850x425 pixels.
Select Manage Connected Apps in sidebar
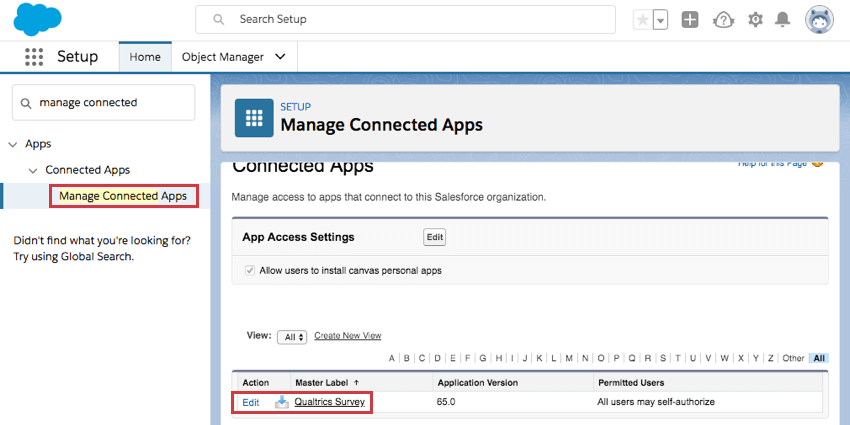point(123,196)
